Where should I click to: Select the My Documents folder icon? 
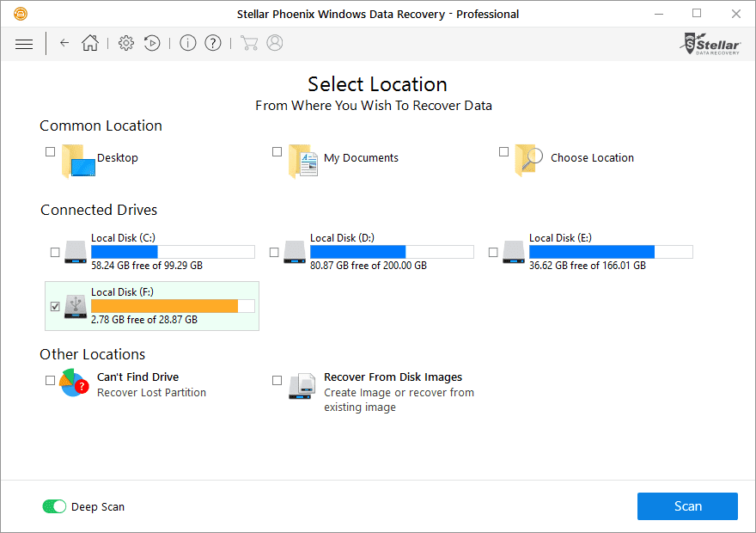pyautogui.click(x=303, y=161)
